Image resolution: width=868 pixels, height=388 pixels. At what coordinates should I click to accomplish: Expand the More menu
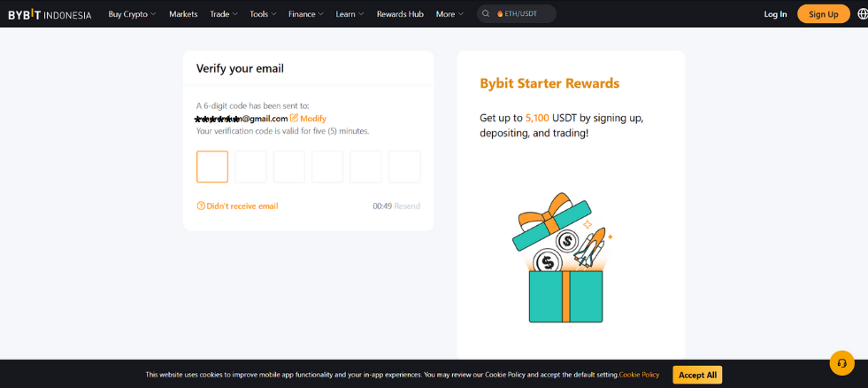click(449, 14)
